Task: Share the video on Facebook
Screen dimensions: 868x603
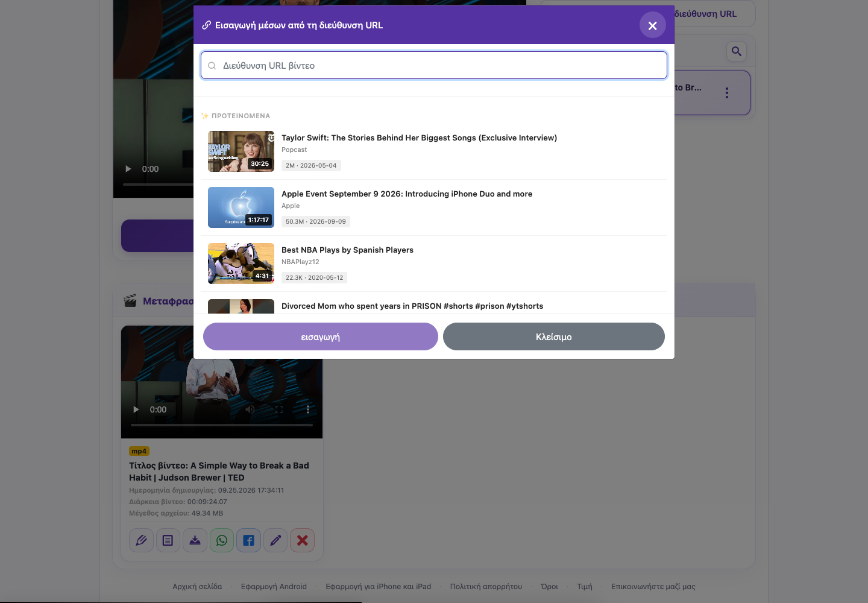Action: (x=249, y=540)
